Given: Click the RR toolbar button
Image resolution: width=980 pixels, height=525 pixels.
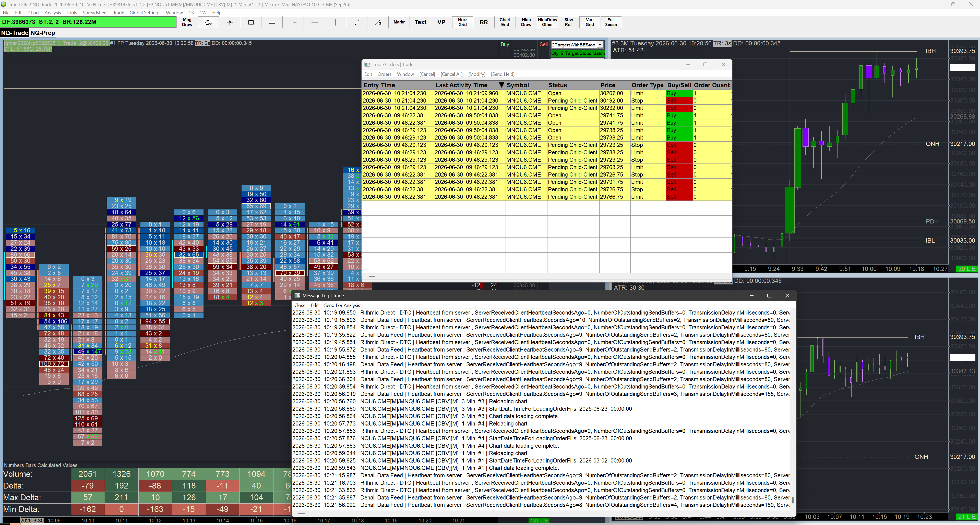Looking at the screenshot, I should point(484,22).
